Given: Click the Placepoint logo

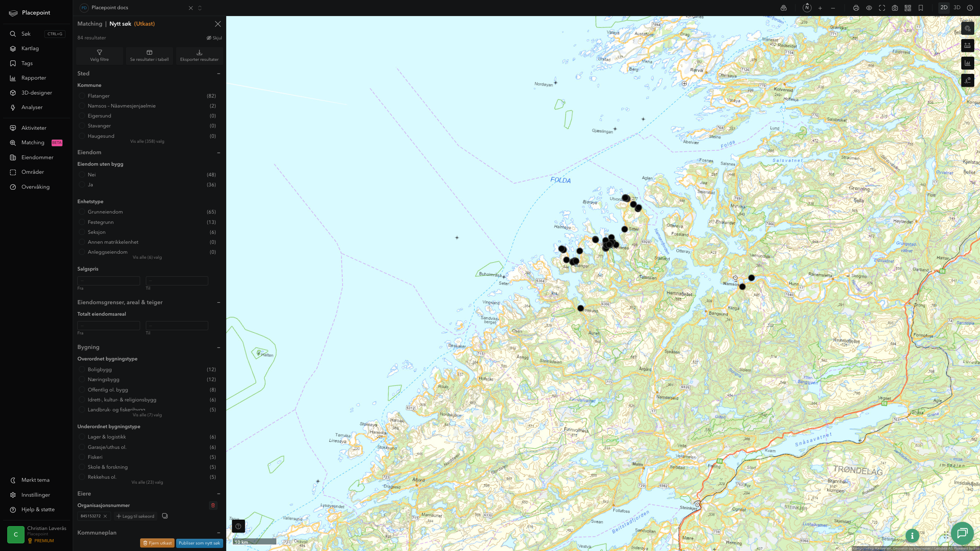Looking at the screenshot, I should (29, 13).
